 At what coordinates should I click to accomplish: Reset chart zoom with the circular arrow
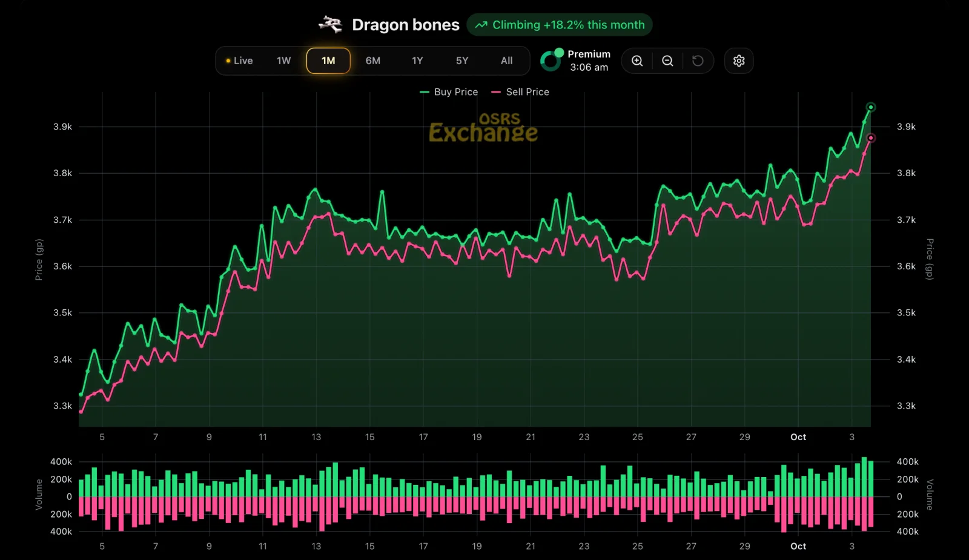(x=698, y=61)
